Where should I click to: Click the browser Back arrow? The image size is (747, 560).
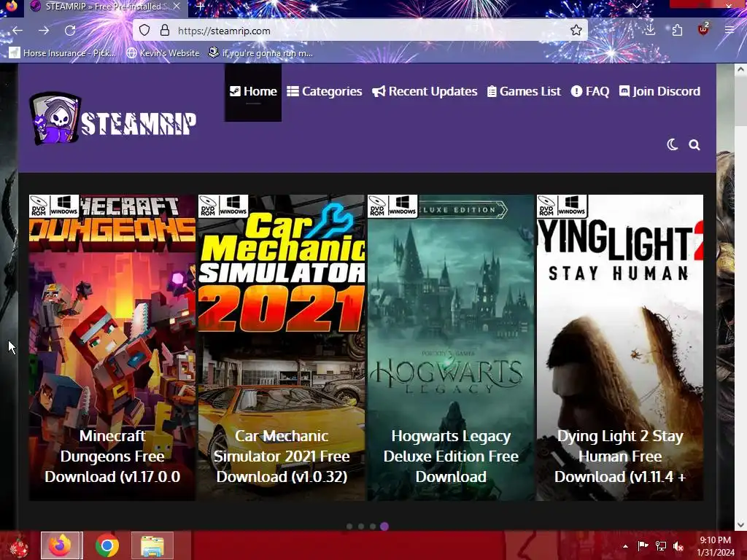coord(18,31)
